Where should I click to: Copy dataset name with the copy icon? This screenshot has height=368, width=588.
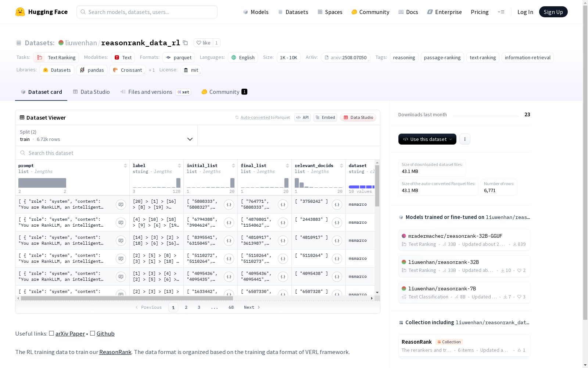click(x=186, y=43)
